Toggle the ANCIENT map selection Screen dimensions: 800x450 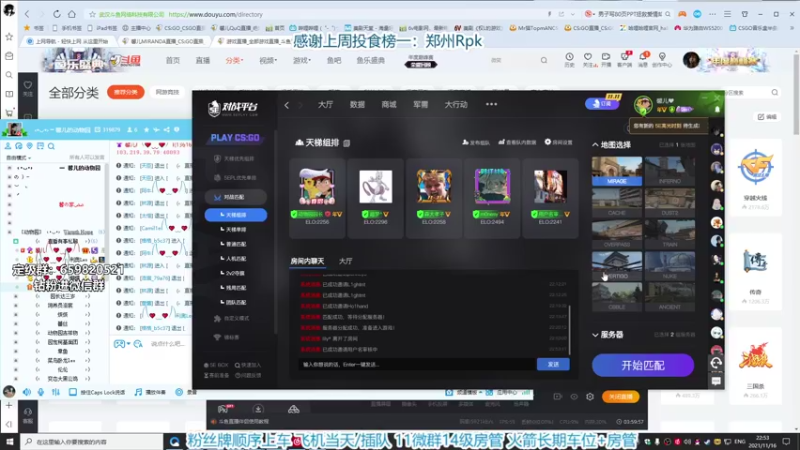(x=669, y=297)
